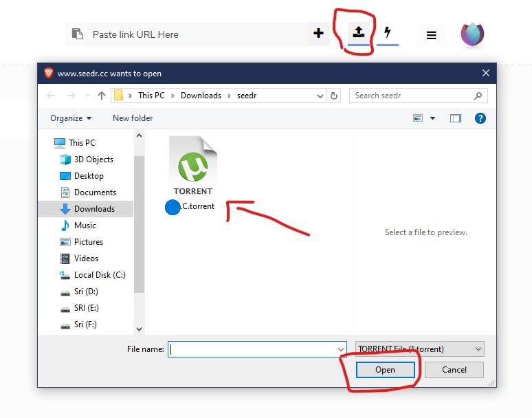Refresh the seedr folder view

334,96
